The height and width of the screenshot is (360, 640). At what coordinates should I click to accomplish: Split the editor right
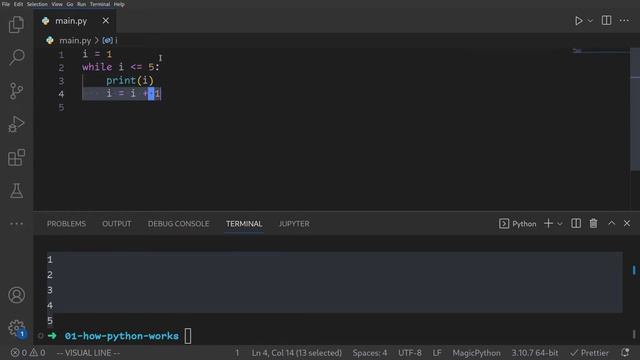[607, 20]
